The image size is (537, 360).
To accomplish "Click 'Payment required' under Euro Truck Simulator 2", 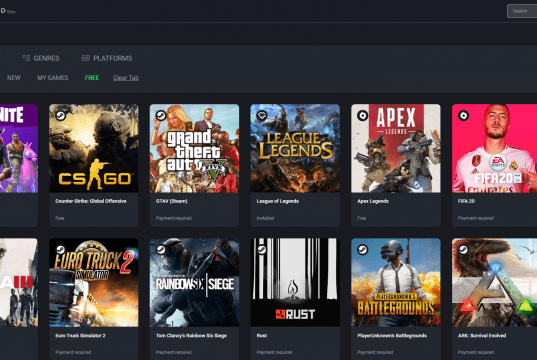I will pos(73,352).
